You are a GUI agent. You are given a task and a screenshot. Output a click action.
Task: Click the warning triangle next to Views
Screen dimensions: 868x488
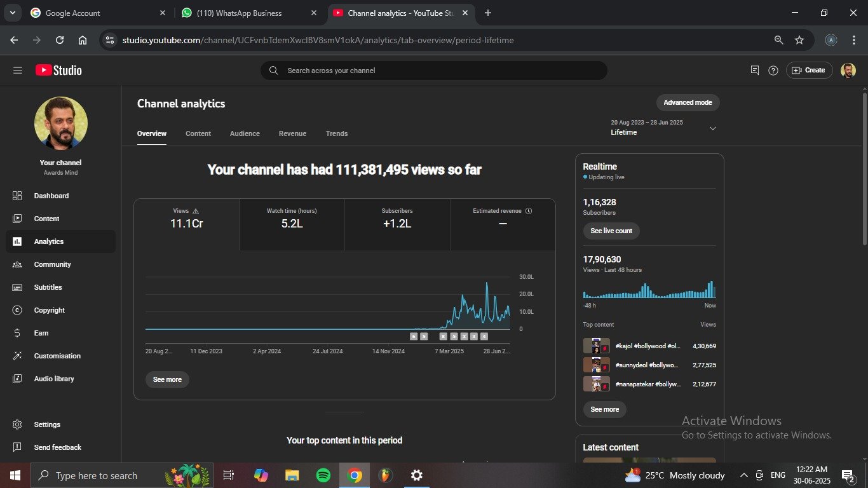[x=196, y=211]
